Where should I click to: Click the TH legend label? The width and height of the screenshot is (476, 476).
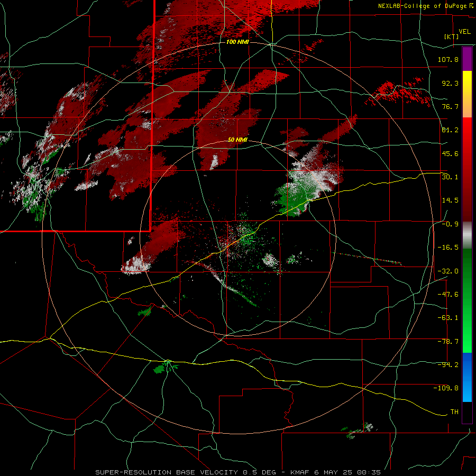tap(454, 412)
